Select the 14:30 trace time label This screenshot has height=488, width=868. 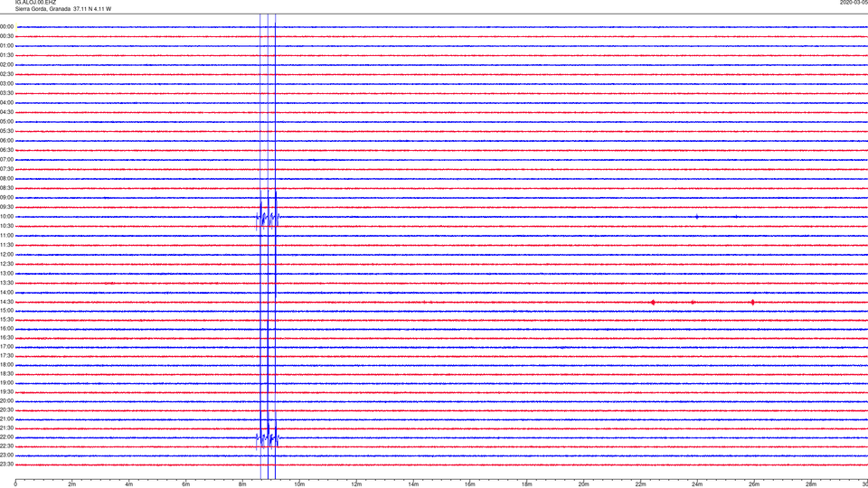point(6,302)
